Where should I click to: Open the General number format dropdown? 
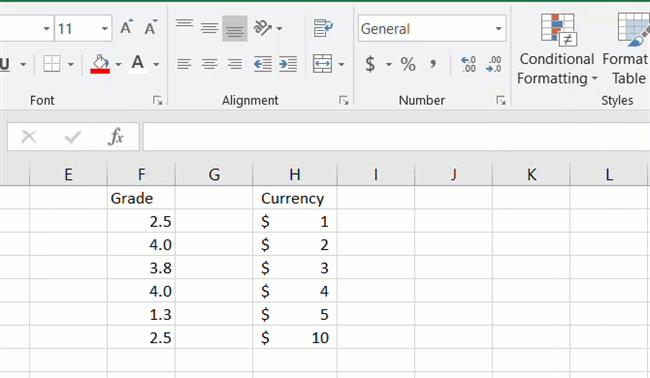(498, 29)
